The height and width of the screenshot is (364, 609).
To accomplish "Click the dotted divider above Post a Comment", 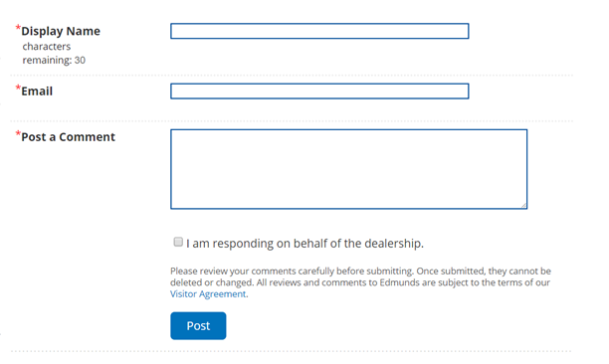I will click(292, 121).
